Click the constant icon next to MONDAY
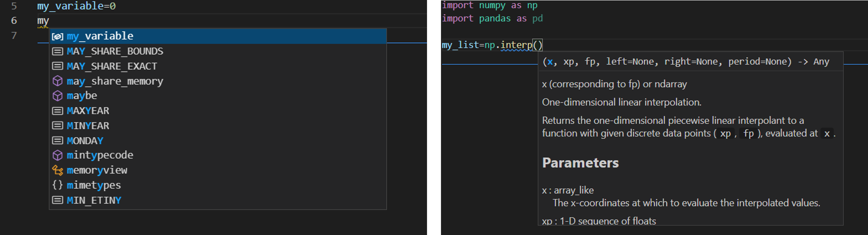Viewport: 868px width, 235px height. (x=57, y=140)
